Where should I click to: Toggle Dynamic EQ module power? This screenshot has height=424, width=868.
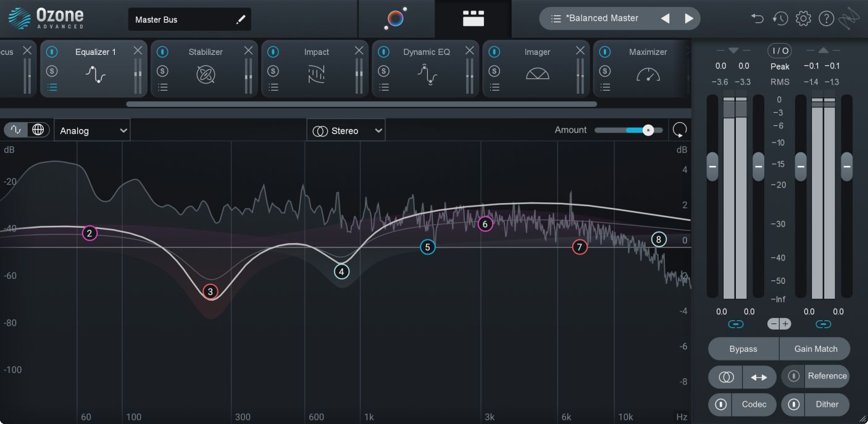383,52
